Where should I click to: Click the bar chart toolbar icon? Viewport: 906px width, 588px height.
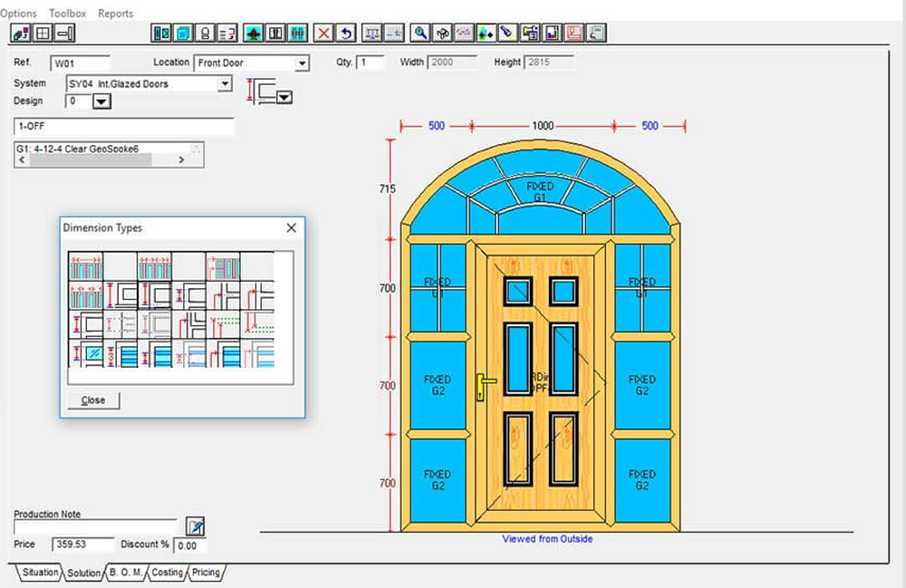tap(553, 33)
